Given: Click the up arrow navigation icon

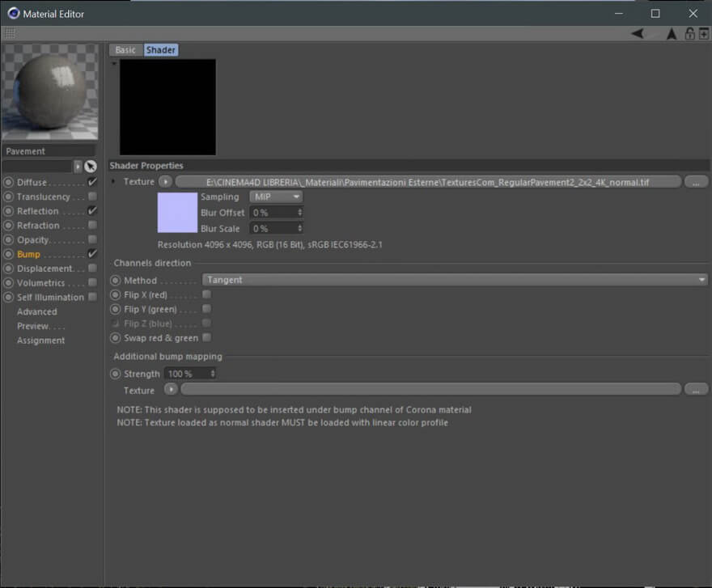Looking at the screenshot, I should pos(671,34).
